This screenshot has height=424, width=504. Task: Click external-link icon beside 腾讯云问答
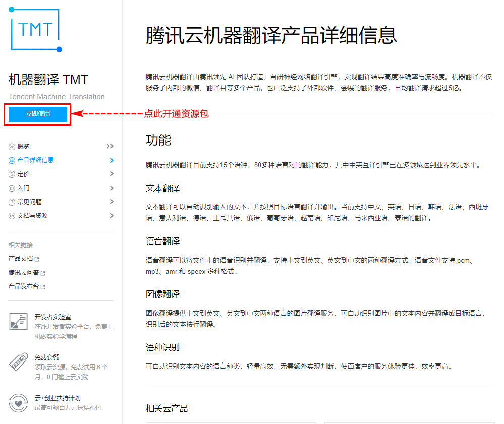pyautogui.click(x=43, y=273)
